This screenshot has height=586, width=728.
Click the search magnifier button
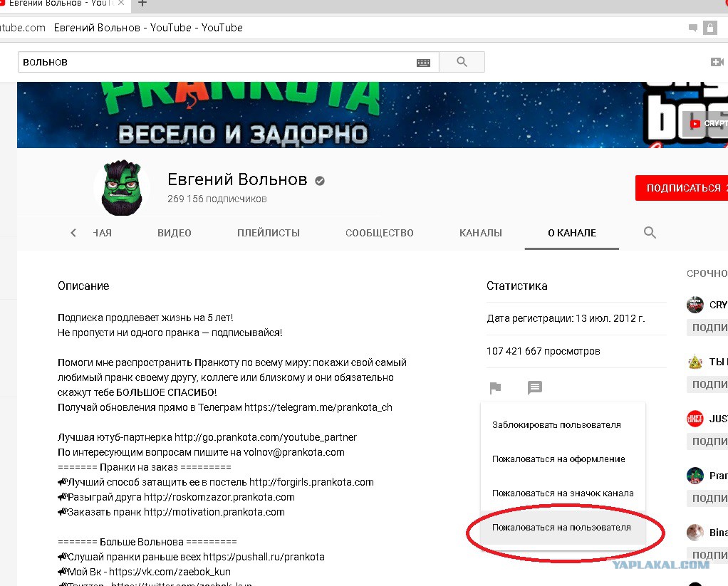pyautogui.click(x=462, y=62)
